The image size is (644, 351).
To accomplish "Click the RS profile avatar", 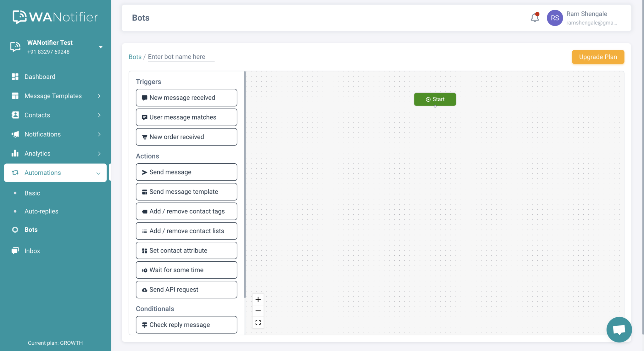I will (554, 18).
